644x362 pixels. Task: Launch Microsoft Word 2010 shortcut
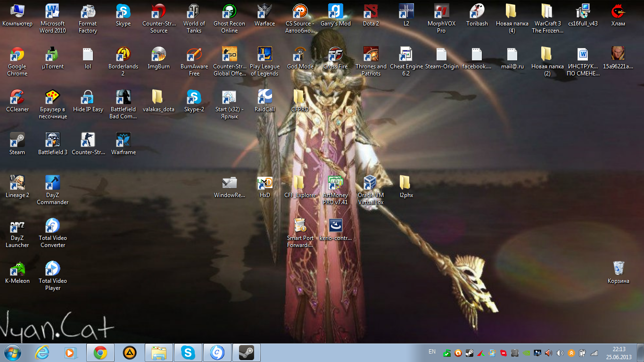[53, 18]
